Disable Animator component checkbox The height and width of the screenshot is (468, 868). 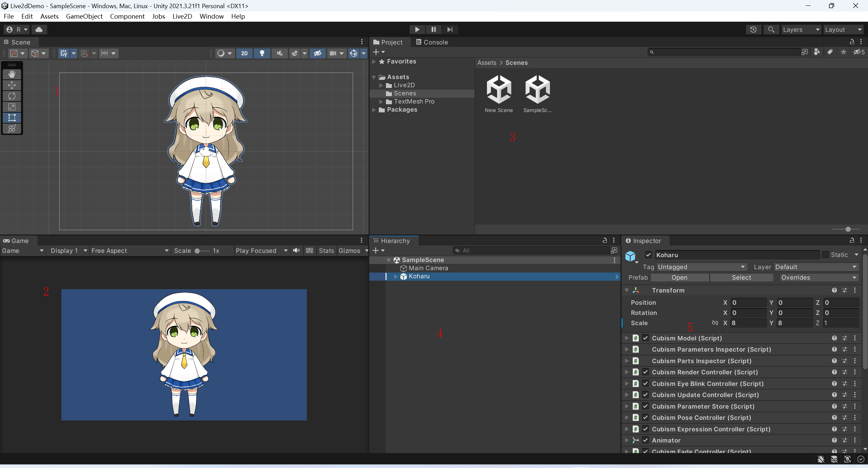645,440
